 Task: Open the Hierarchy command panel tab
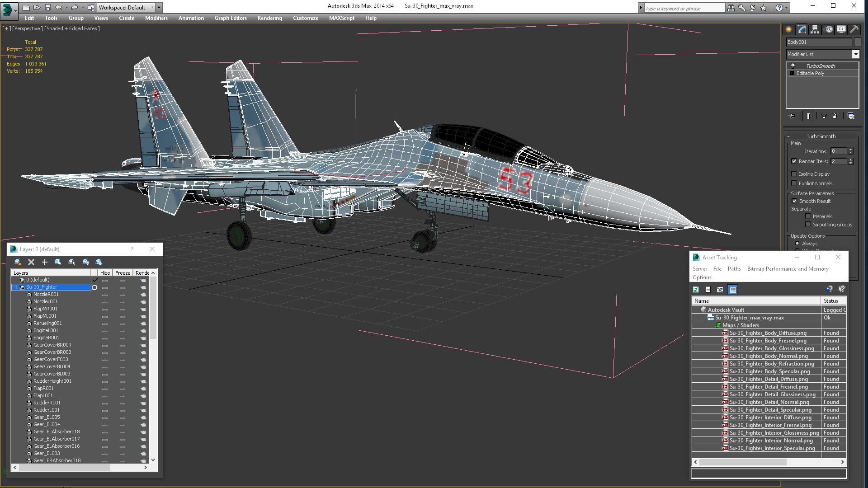815,29
